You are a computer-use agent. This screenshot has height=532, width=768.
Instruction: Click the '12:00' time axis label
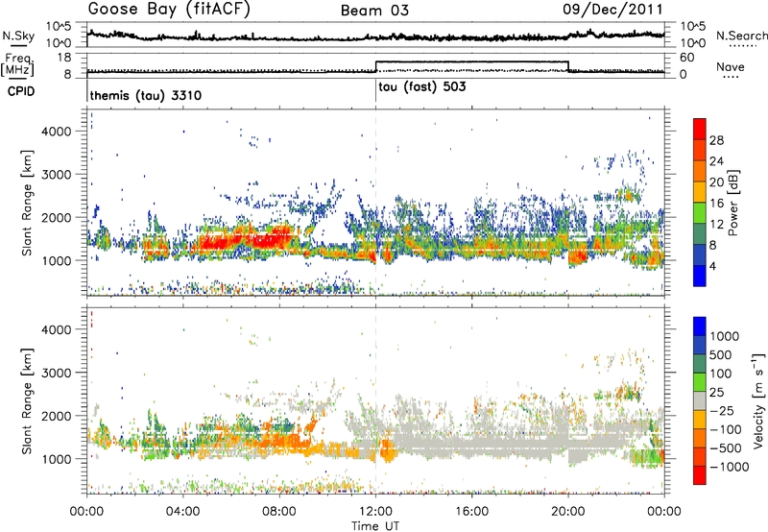click(375, 512)
